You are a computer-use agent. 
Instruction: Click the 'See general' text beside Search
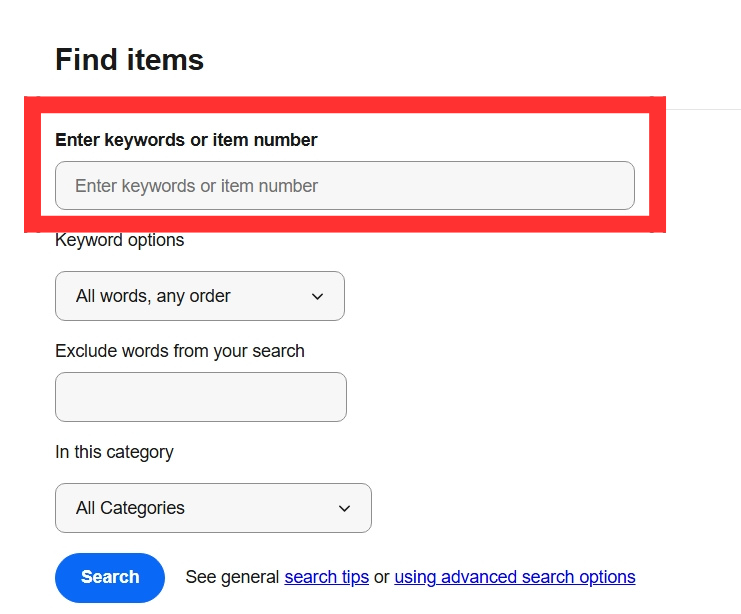[x=232, y=577]
